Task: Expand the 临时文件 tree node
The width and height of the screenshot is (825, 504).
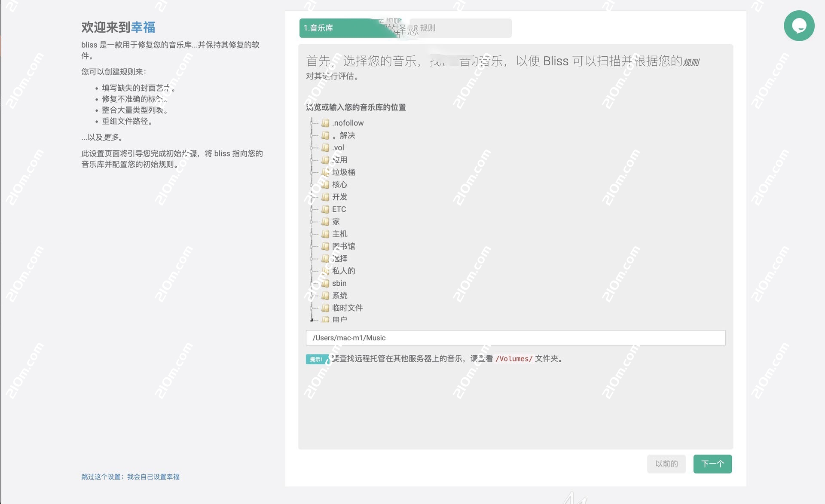Action: (x=312, y=308)
